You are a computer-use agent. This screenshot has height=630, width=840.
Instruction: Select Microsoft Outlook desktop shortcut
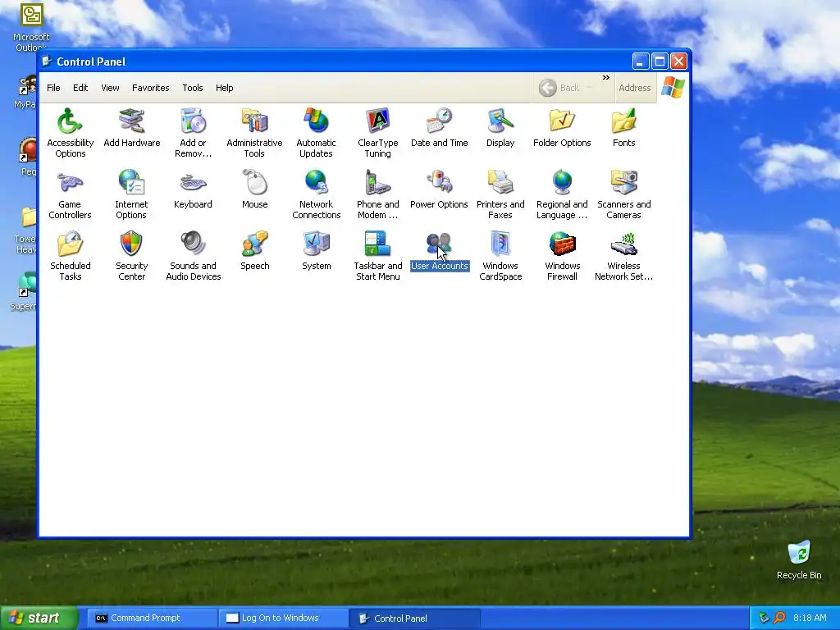31,27
